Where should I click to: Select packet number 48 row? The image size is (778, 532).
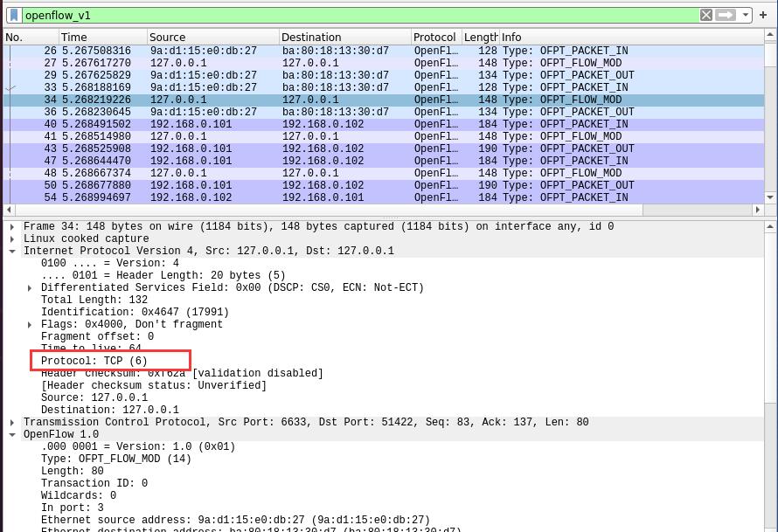click(383, 173)
